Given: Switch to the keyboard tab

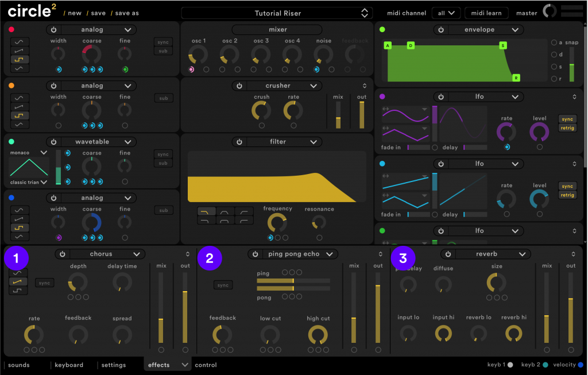Looking at the screenshot, I should click(x=69, y=365).
